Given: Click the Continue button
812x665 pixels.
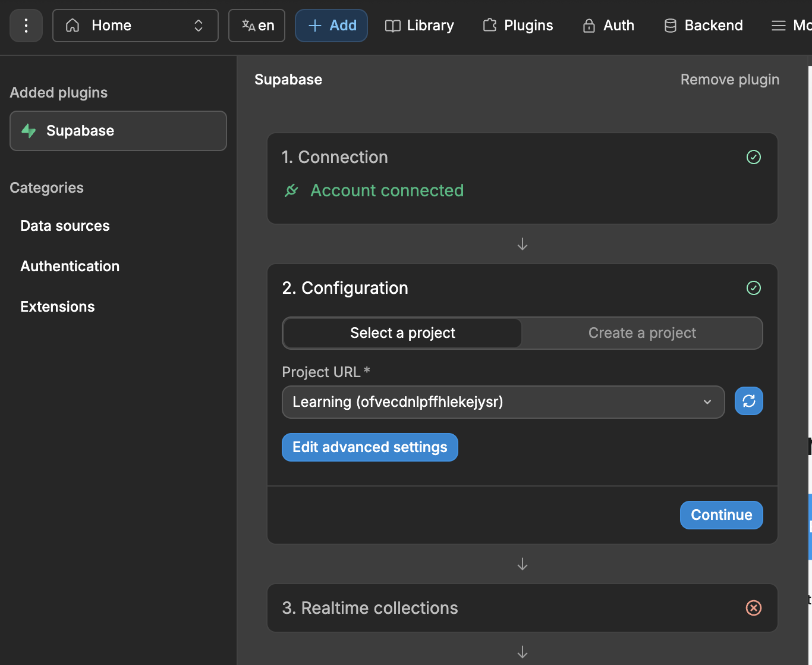Looking at the screenshot, I should [722, 515].
